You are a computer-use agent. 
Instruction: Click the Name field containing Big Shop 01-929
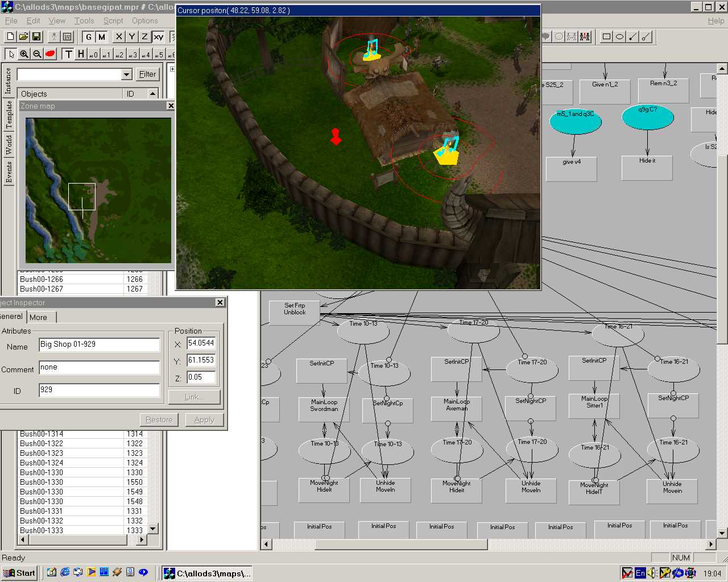pyautogui.click(x=99, y=344)
